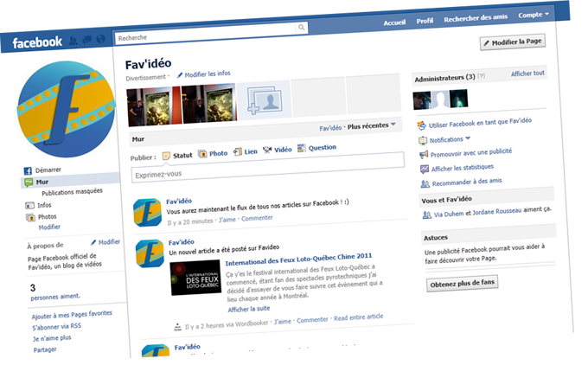Click Afficher la suite link

tap(249, 309)
